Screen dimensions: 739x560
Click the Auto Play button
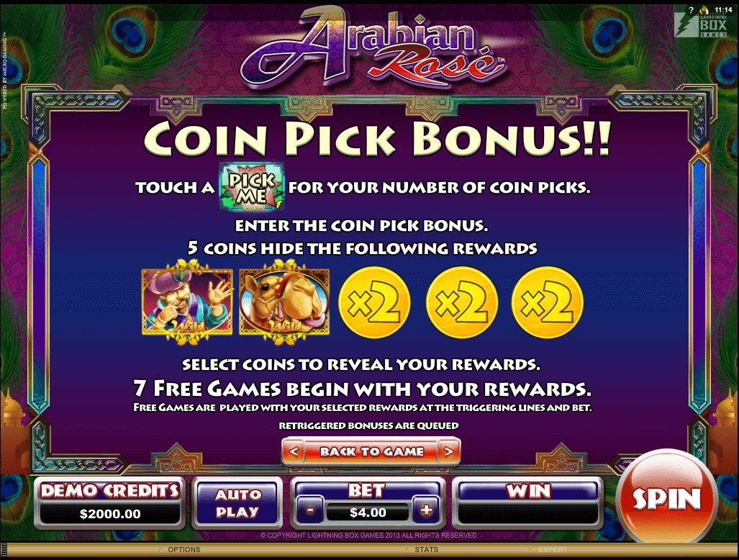(237, 503)
